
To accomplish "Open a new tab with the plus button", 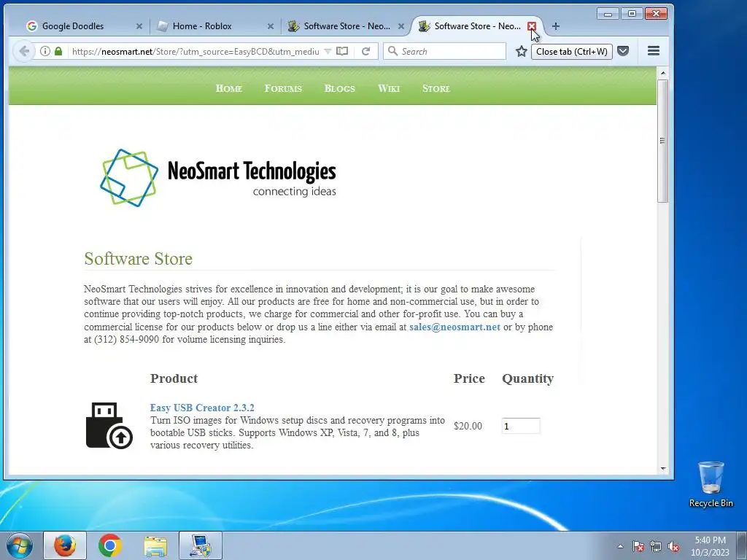I will click(x=555, y=26).
